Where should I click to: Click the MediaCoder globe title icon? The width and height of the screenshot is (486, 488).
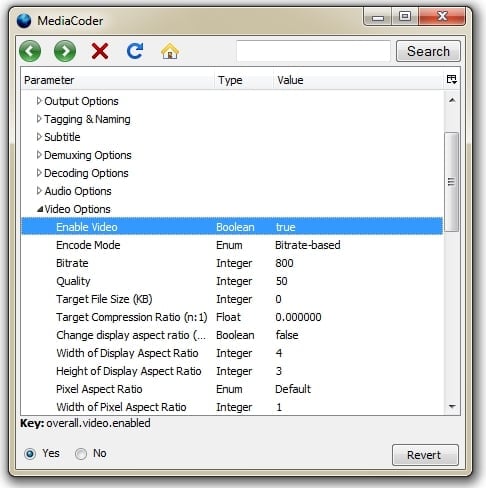(24, 21)
